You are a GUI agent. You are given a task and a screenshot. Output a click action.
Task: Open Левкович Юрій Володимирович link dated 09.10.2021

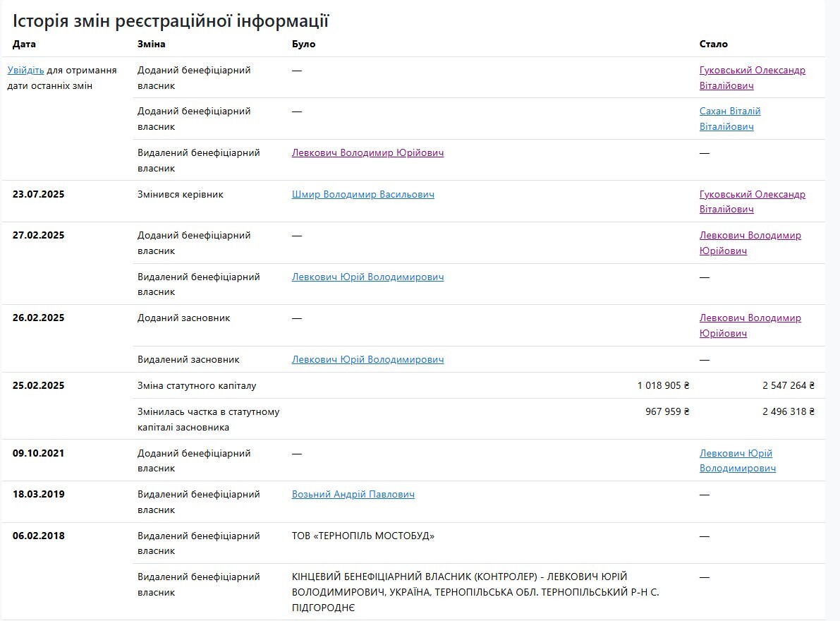(x=736, y=454)
